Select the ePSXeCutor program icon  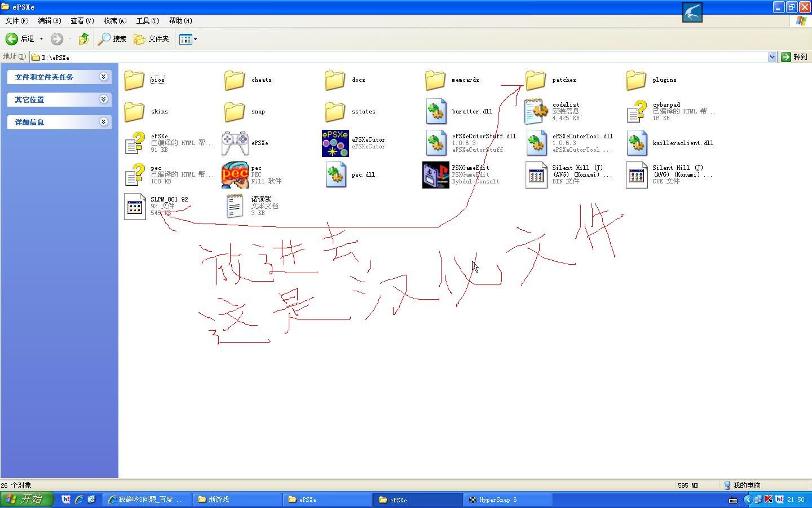pyautogui.click(x=335, y=143)
